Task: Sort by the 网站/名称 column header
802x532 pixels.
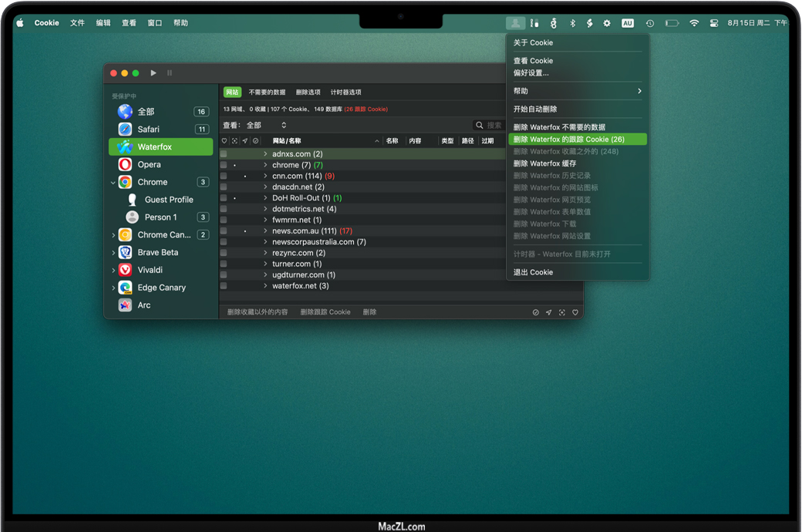Action: pos(286,140)
